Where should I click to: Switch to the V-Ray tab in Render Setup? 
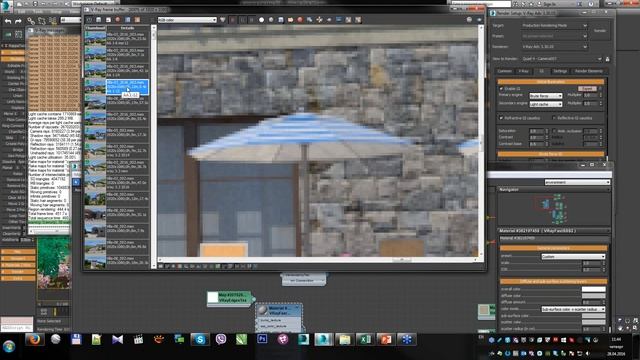[523, 71]
